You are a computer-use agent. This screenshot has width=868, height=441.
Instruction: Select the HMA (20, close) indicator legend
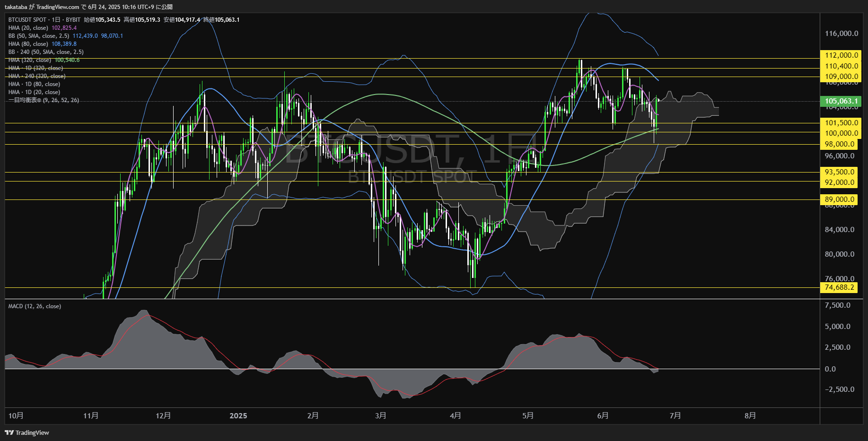[x=28, y=28]
